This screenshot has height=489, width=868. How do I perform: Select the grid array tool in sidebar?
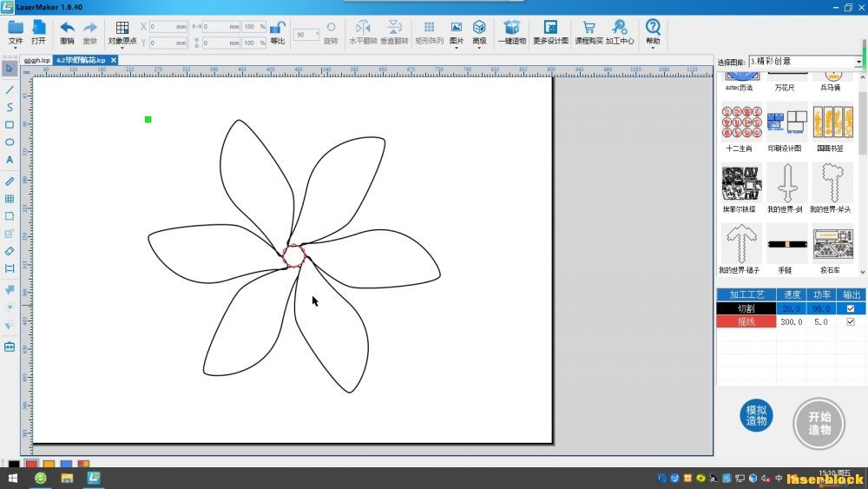[10, 198]
